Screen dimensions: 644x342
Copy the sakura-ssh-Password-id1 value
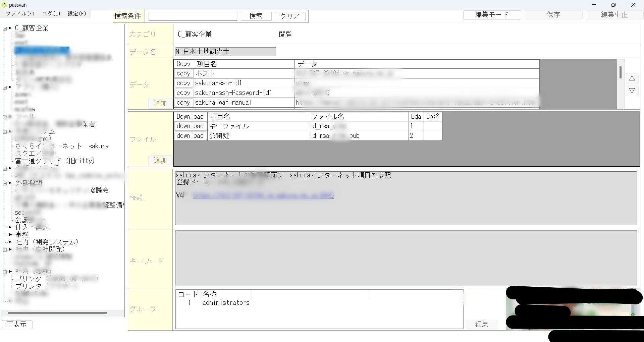click(183, 93)
